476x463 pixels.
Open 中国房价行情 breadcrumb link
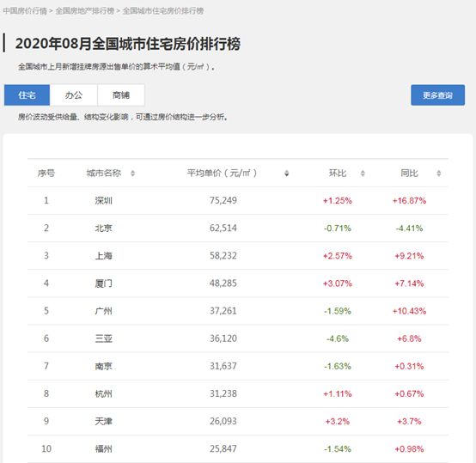click(x=25, y=11)
